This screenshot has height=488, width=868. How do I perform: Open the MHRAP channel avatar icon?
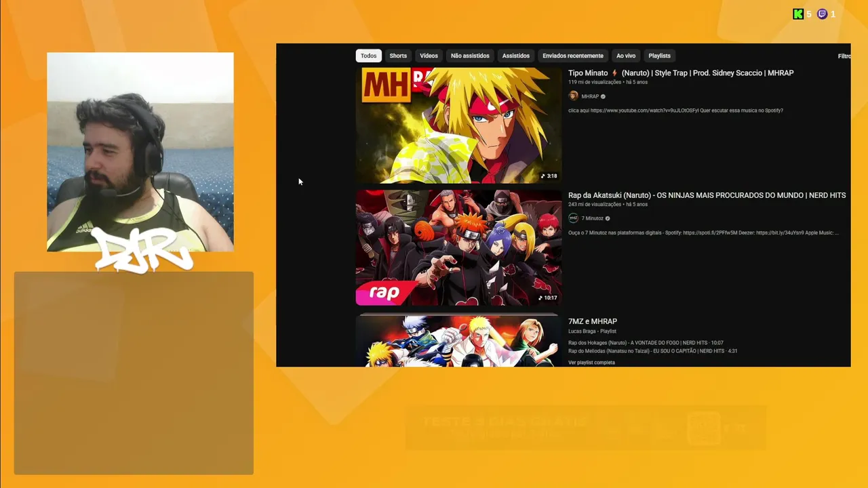(x=573, y=96)
